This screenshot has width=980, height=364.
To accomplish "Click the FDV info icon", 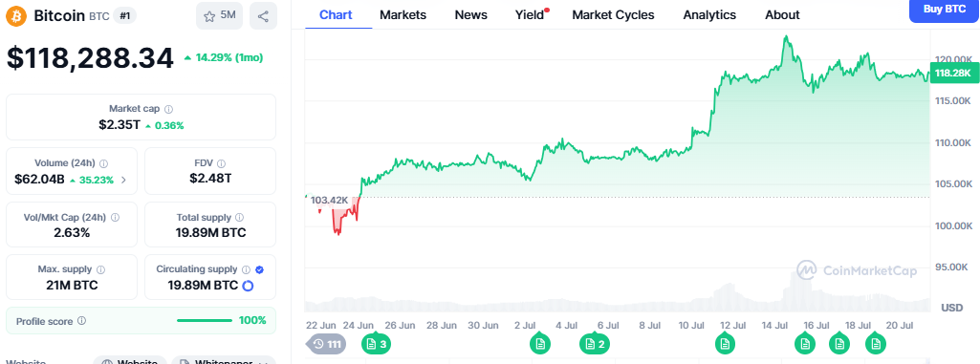I will tap(222, 163).
